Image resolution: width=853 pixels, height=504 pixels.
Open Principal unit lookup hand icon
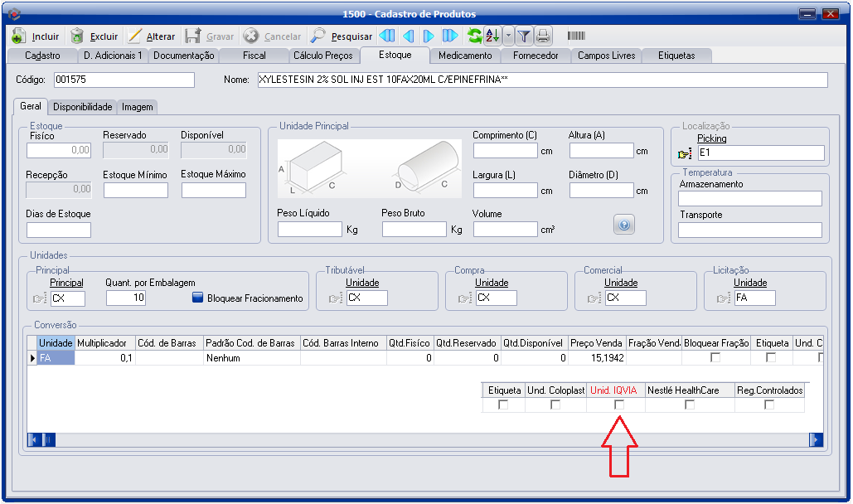(x=40, y=298)
